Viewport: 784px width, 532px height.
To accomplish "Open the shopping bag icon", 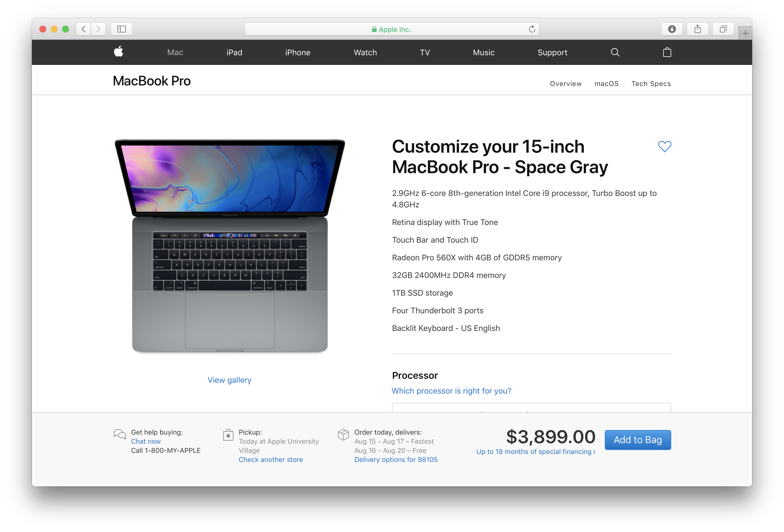I will (667, 52).
